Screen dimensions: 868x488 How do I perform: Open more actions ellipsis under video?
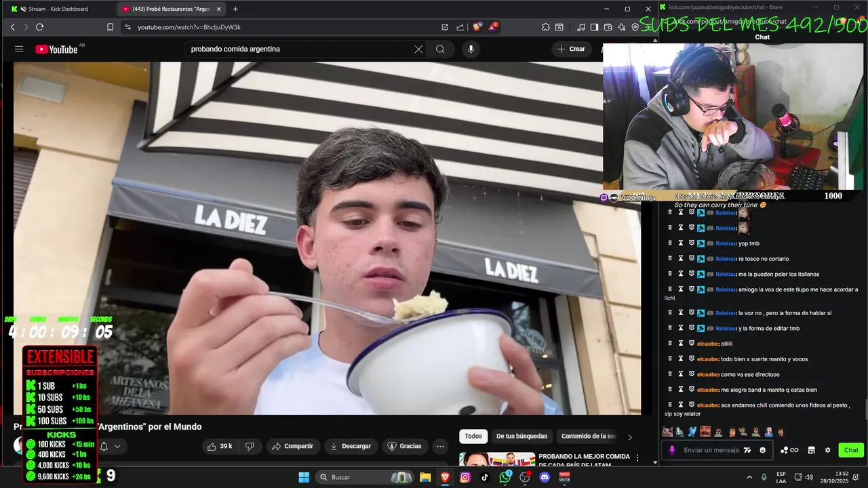(x=440, y=446)
